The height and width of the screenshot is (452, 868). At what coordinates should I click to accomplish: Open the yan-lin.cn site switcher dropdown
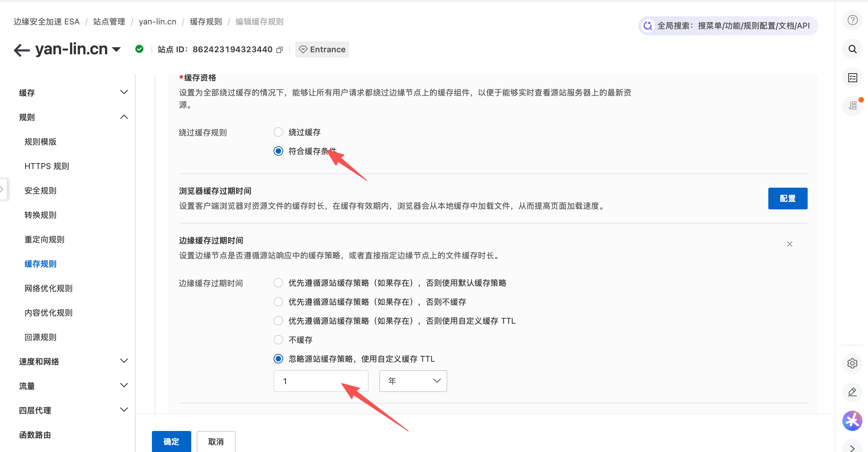116,50
